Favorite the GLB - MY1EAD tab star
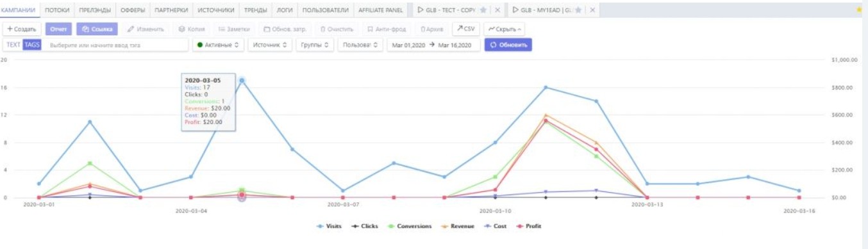 point(578,10)
